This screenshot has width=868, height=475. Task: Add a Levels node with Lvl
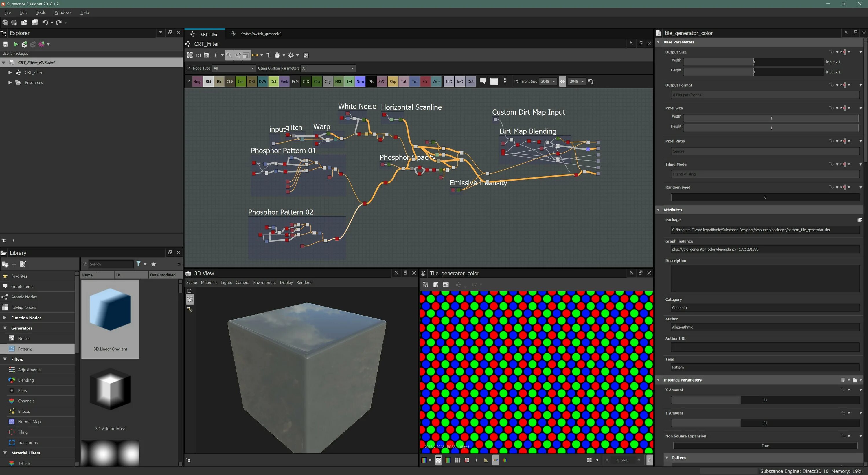click(350, 82)
